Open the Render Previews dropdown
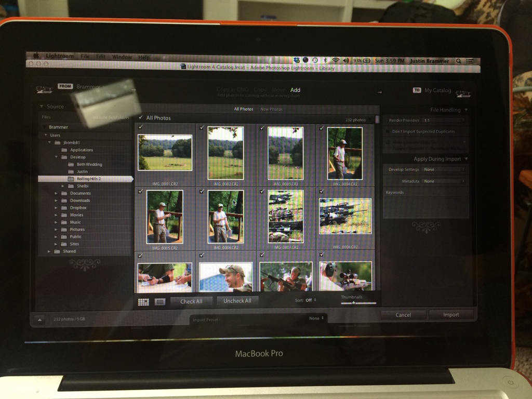Viewport: 532px width, 399px height. point(444,121)
